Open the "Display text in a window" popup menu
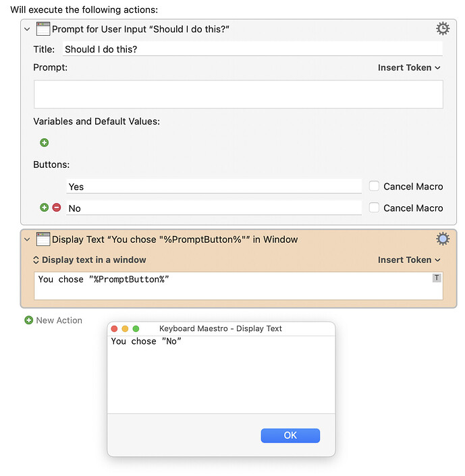The width and height of the screenshot is (465, 476). [89, 260]
